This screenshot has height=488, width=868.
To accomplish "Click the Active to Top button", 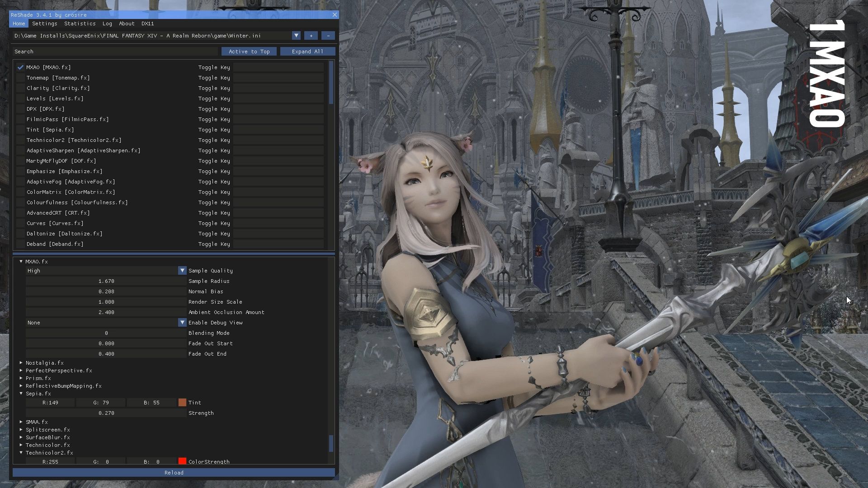I will pyautogui.click(x=249, y=52).
